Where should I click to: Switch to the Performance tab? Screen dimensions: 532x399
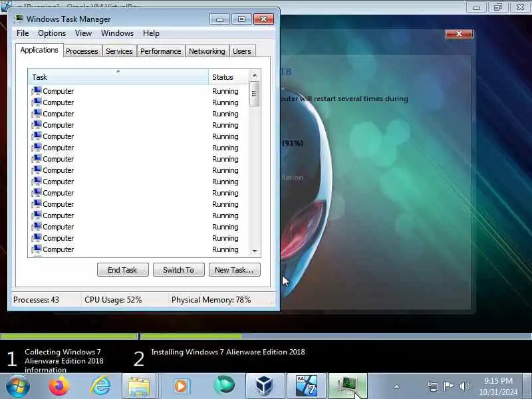(x=161, y=51)
